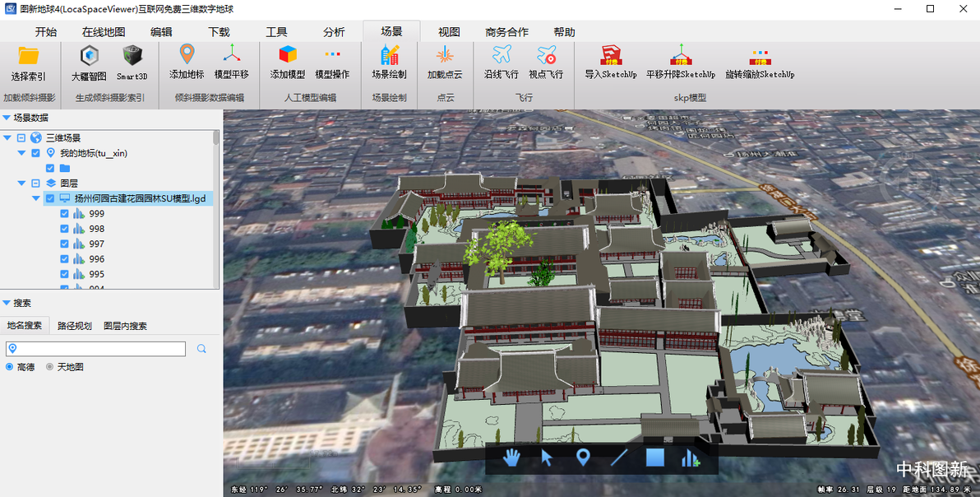Uncheck the 我的地标(tu__xin) checkbox
The width and height of the screenshot is (980, 497).
pyautogui.click(x=35, y=153)
